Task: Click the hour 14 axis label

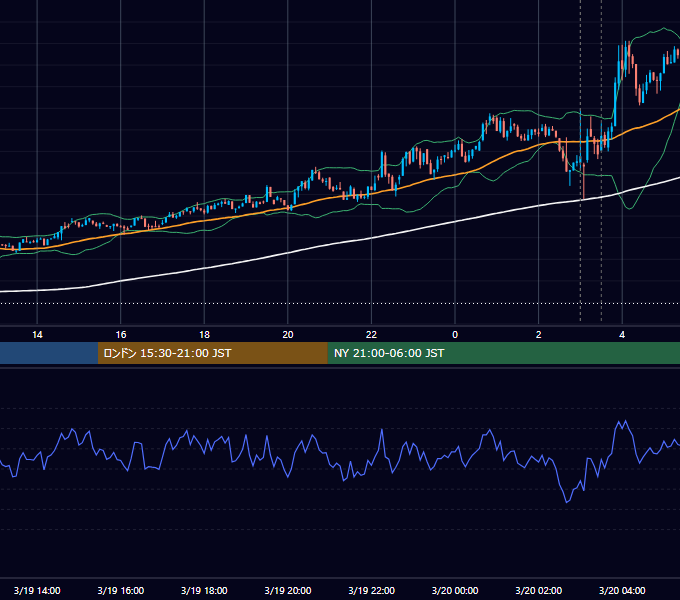Action: tap(37, 335)
